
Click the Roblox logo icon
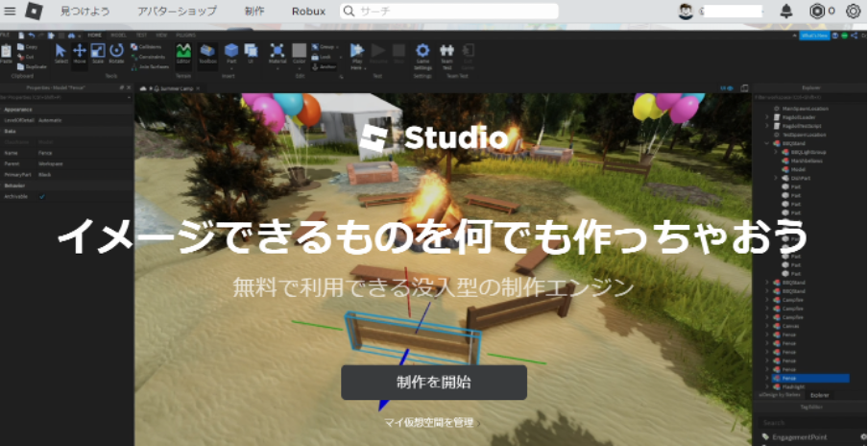point(34,12)
